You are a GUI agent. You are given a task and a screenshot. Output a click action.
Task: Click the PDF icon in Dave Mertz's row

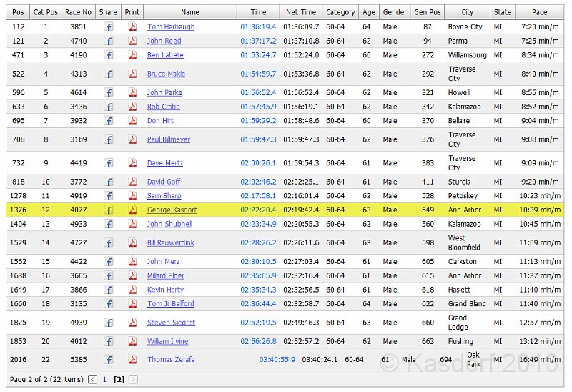click(x=132, y=163)
